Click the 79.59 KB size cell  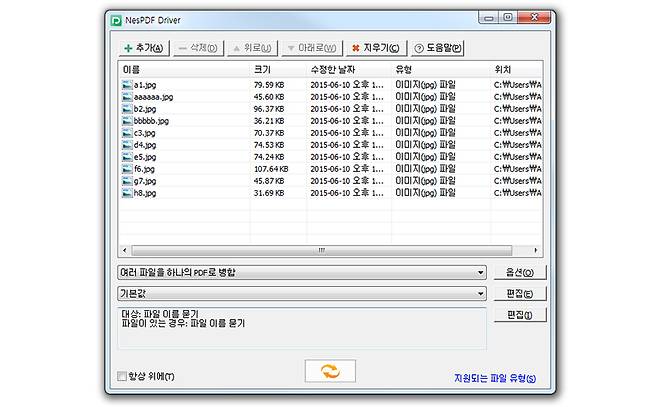pyautogui.click(x=269, y=85)
